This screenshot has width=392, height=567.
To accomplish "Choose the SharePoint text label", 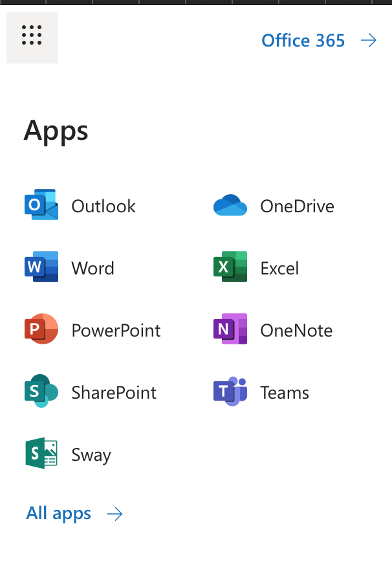I will pos(114,393).
